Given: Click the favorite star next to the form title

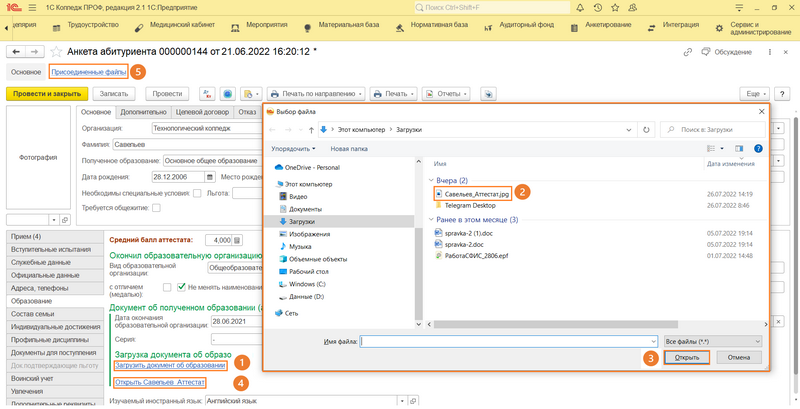Looking at the screenshot, I should point(55,51).
